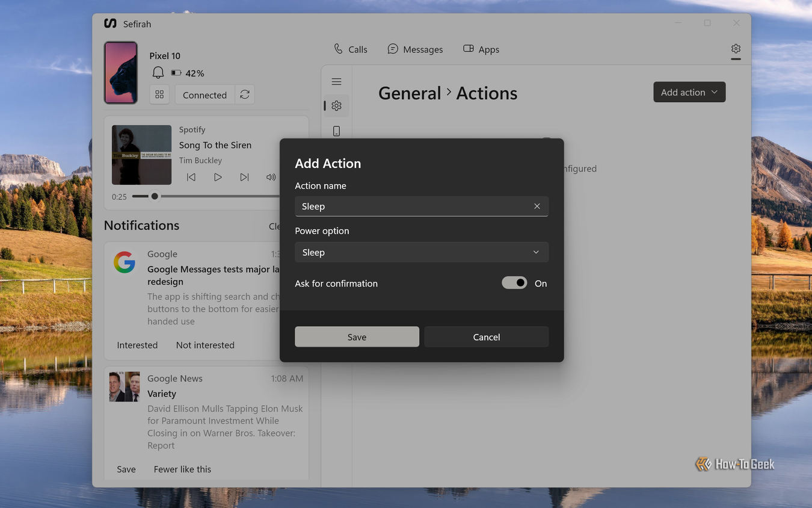Click the Notifications heading
Image resolution: width=812 pixels, height=508 pixels.
tap(141, 225)
